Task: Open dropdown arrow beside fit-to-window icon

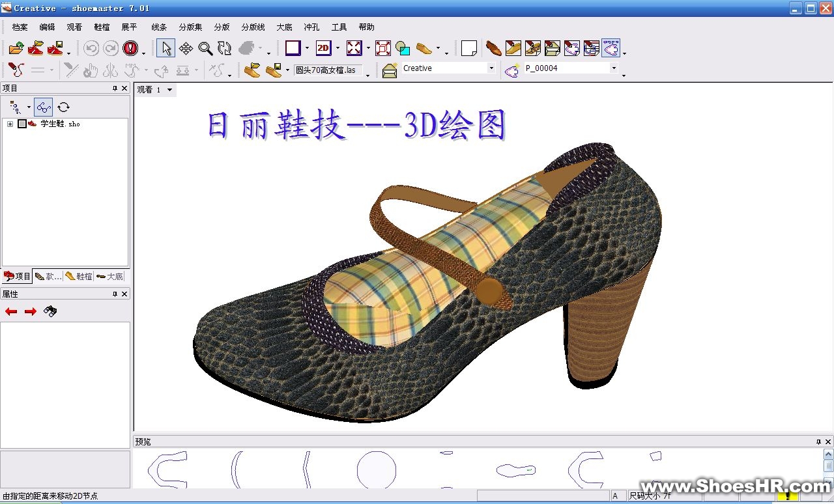Action: coord(368,48)
